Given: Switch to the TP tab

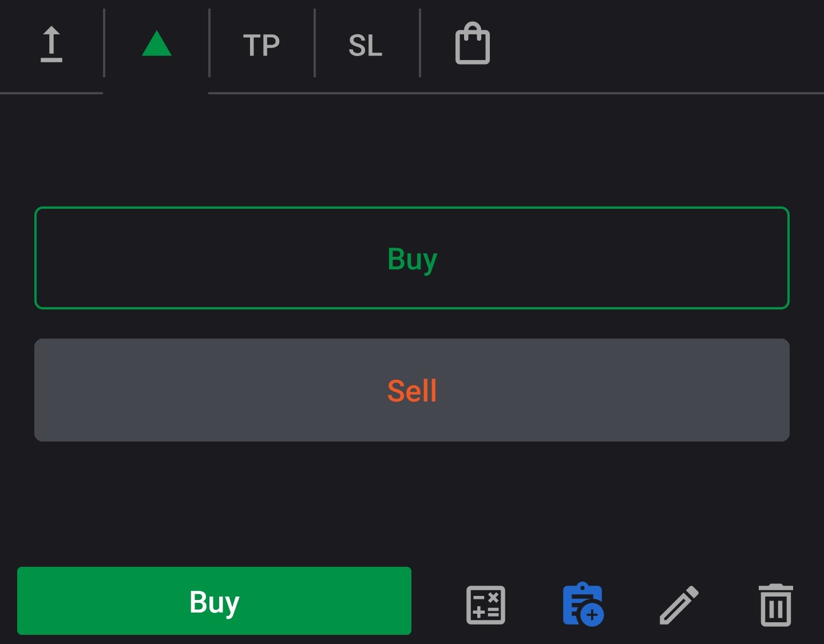Looking at the screenshot, I should [x=262, y=45].
